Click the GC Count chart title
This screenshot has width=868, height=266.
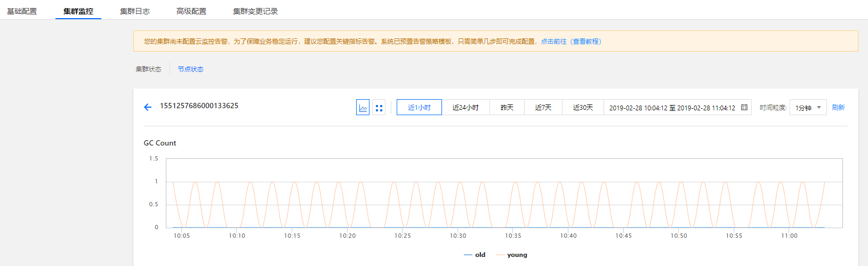[x=160, y=143]
